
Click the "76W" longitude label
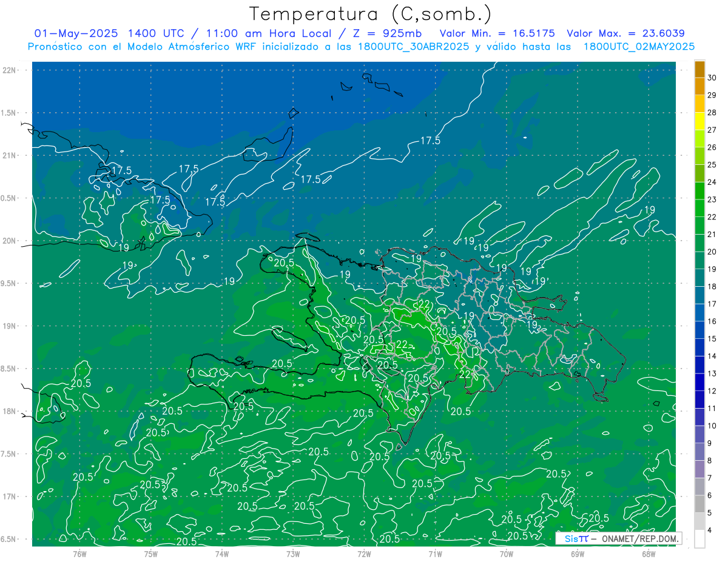[x=79, y=554]
